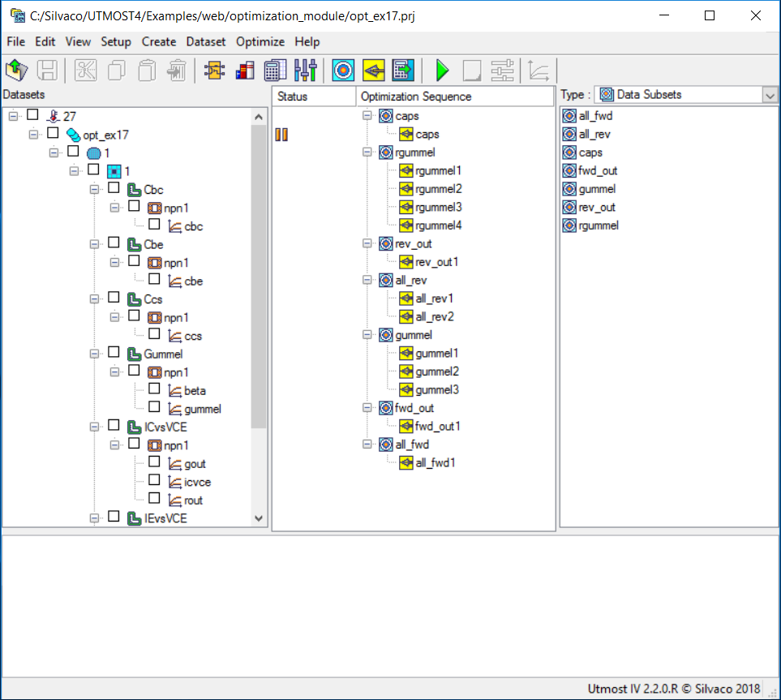Start optimization with green play button

click(442, 71)
